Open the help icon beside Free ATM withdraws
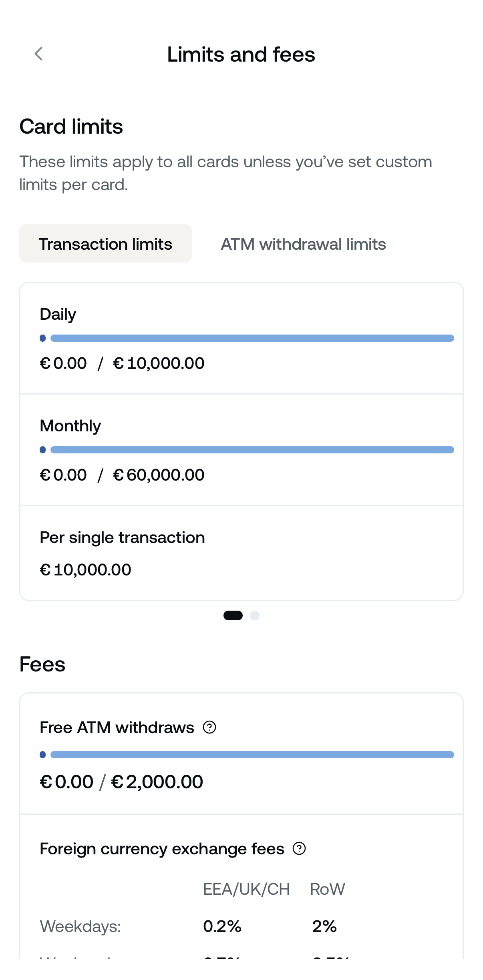 [x=209, y=727]
